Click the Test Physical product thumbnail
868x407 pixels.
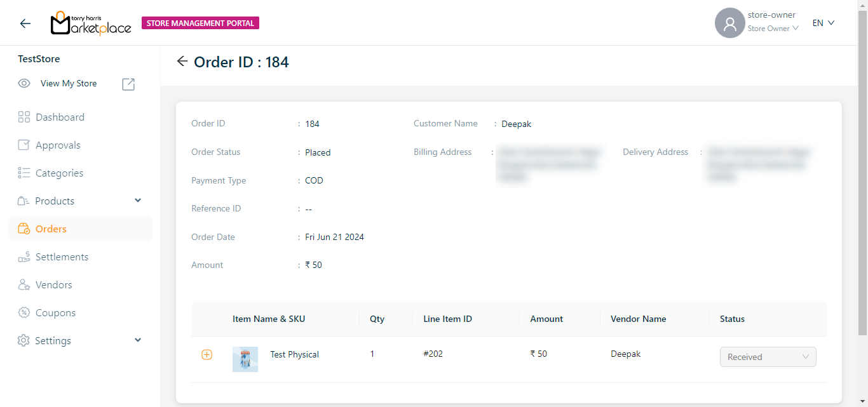coord(245,359)
